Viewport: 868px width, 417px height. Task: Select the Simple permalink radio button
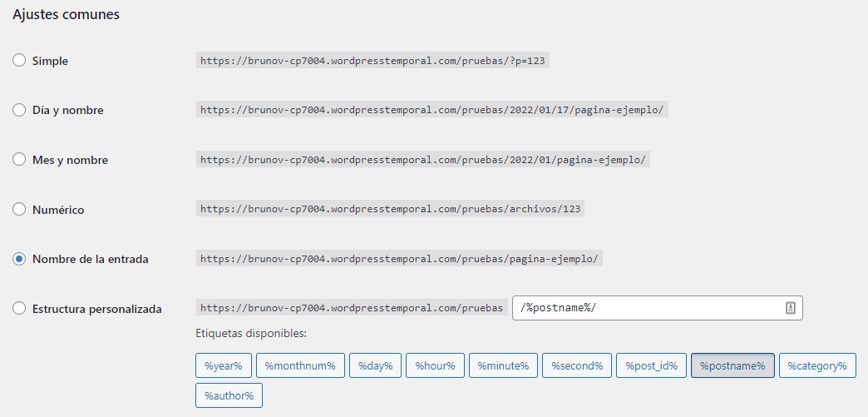pyautogui.click(x=19, y=61)
